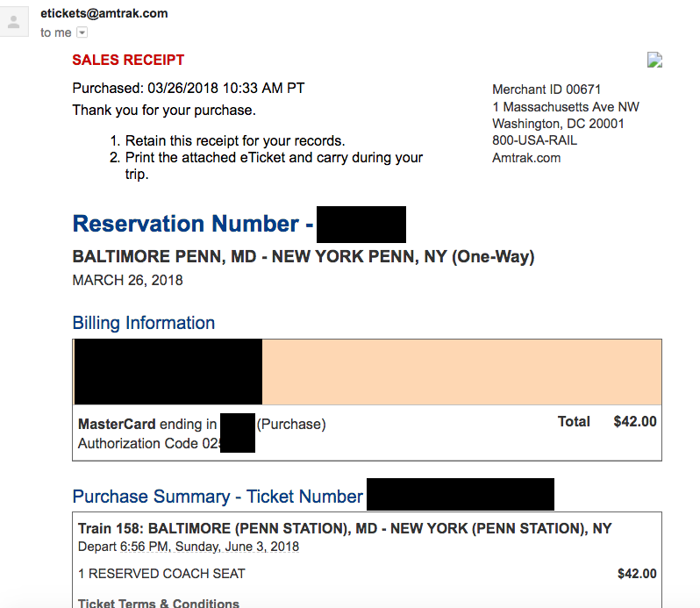Screen dimensions: 700x608
Task: Click the etickets@amtrak.com sender name
Action: pos(104,13)
